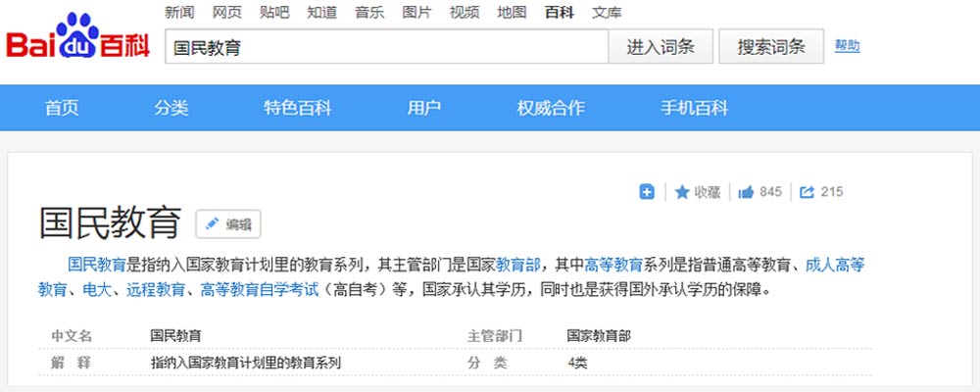Click the 成人高等教育 link
Image resolution: width=980 pixels, height=392 pixels.
coord(835,265)
